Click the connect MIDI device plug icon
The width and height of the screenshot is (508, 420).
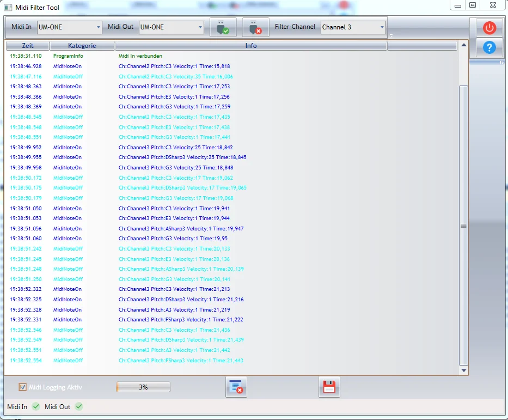pos(223,28)
